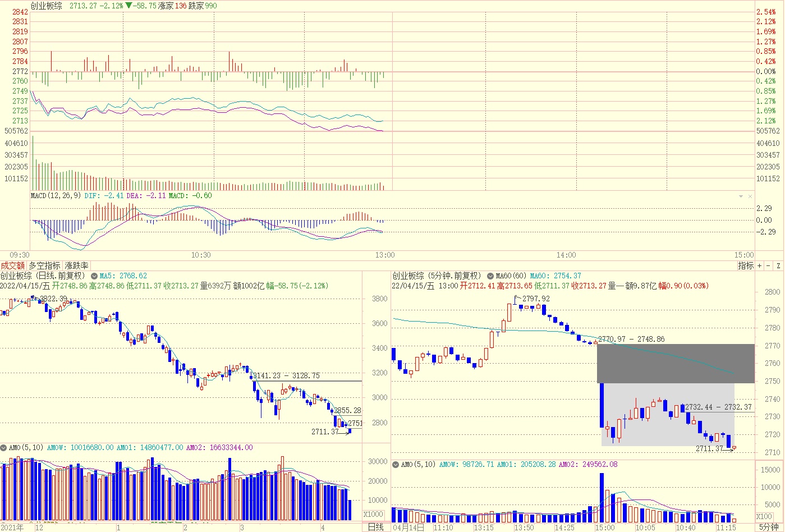Click the X1000 scale on daily volume
The image size is (785, 532).
[x=373, y=514]
